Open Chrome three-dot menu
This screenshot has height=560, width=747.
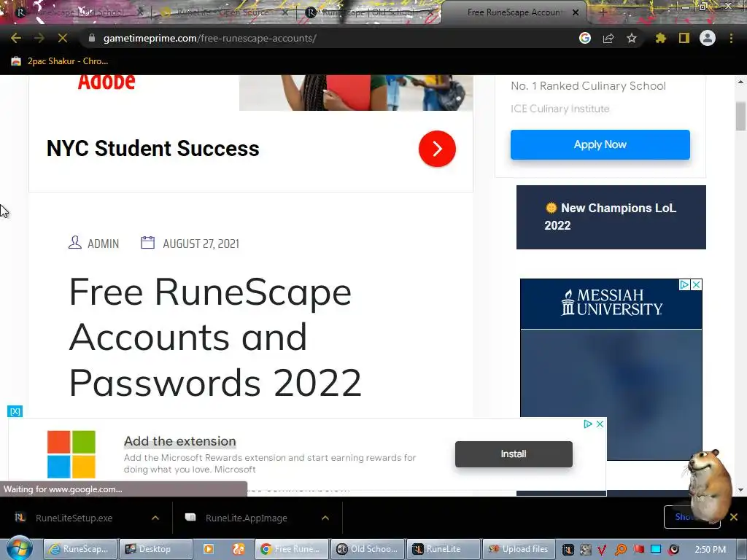[731, 38]
